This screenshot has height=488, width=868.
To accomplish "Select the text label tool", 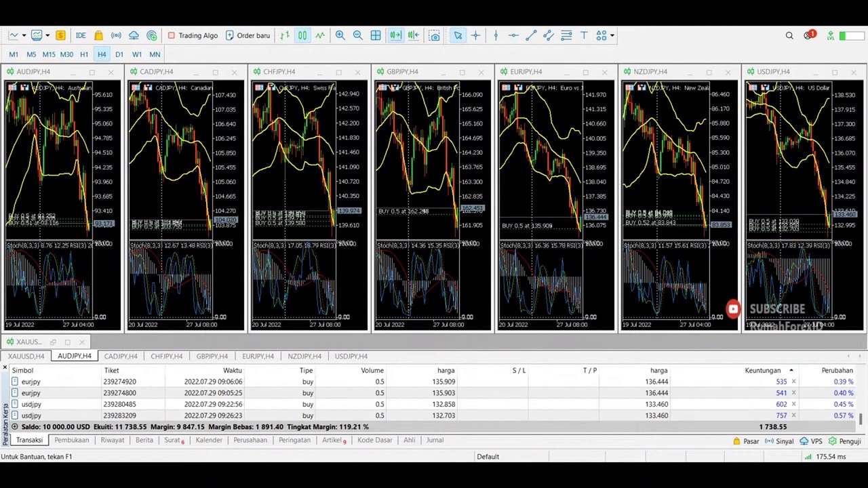I will tap(584, 35).
